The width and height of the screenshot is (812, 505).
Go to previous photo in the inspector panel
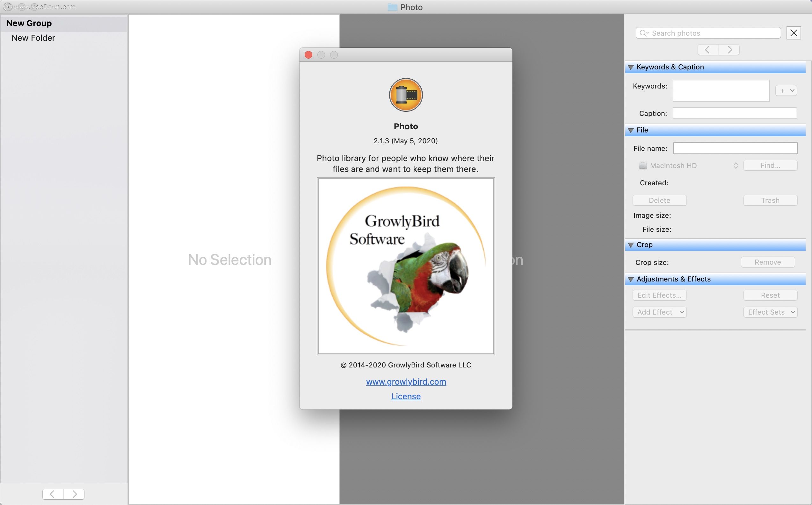(x=708, y=50)
